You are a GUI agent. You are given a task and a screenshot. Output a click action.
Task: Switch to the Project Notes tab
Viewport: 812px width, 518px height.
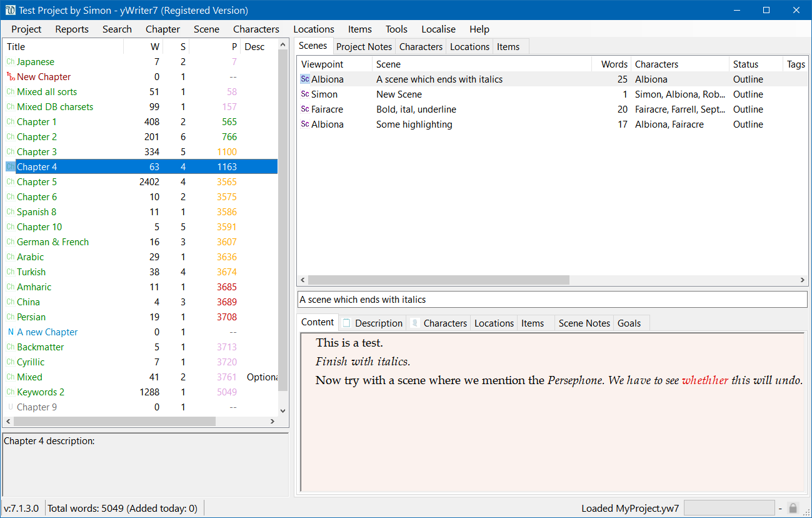point(364,47)
